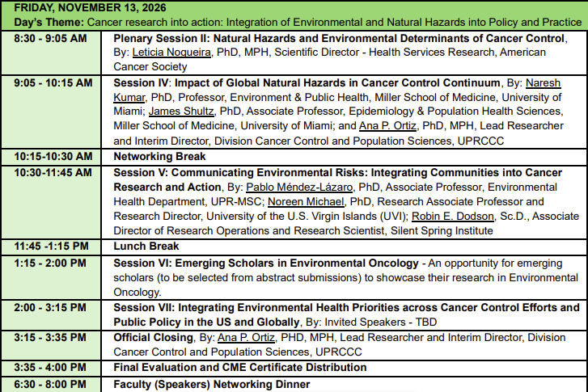
Task: Select the 9:05 - 10:15 AM time slot
Action: coord(53,82)
